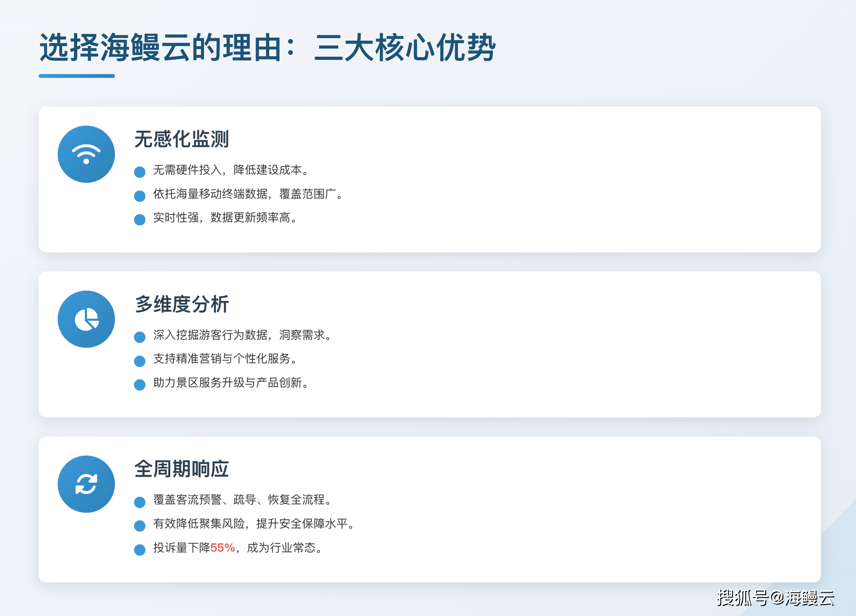
Task: Click the blue underline beneath the title
Action: coord(77,76)
